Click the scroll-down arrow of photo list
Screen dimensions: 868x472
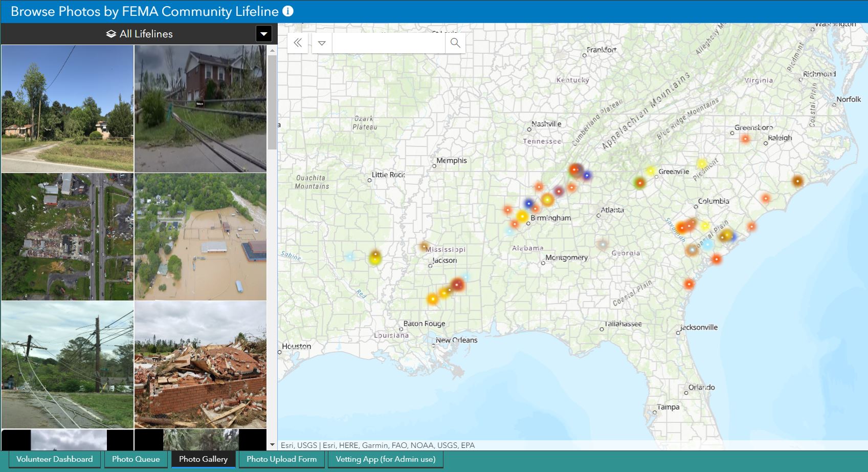click(x=272, y=445)
